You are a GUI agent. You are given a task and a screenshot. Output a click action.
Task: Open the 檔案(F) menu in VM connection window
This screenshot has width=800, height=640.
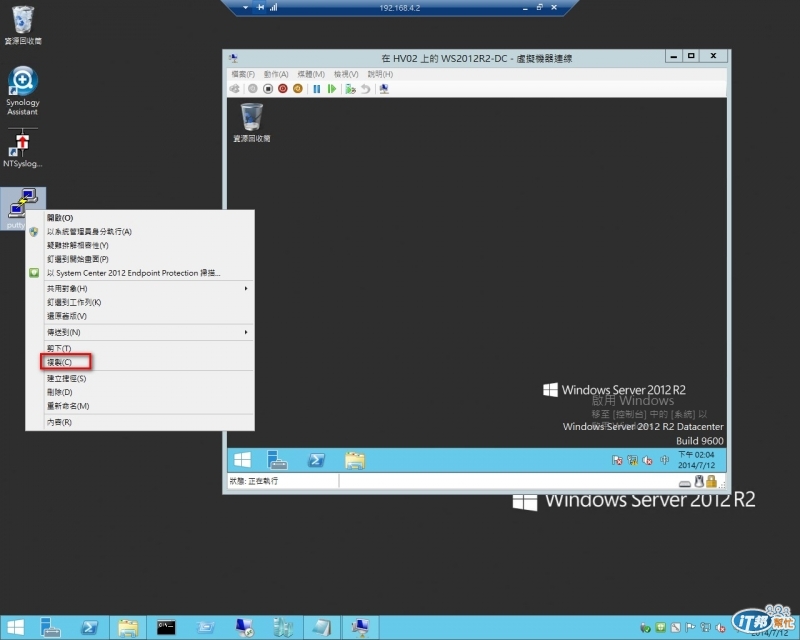(x=243, y=74)
